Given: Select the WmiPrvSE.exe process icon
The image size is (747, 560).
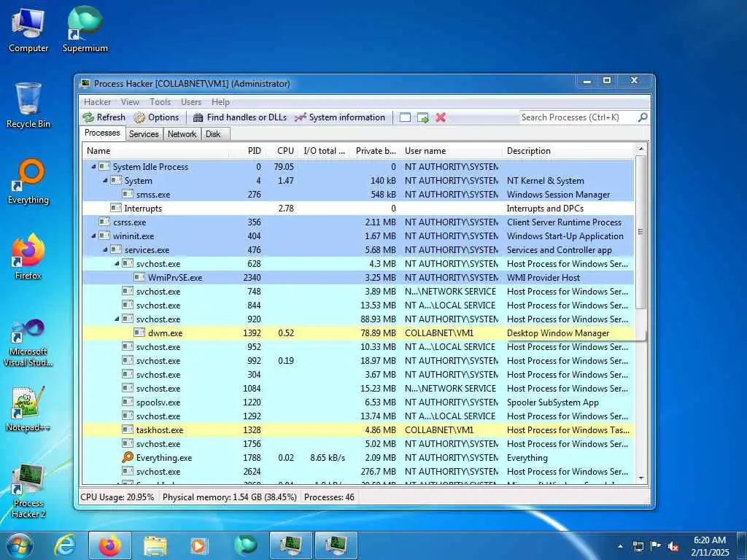Looking at the screenshot, I should 139,277.
